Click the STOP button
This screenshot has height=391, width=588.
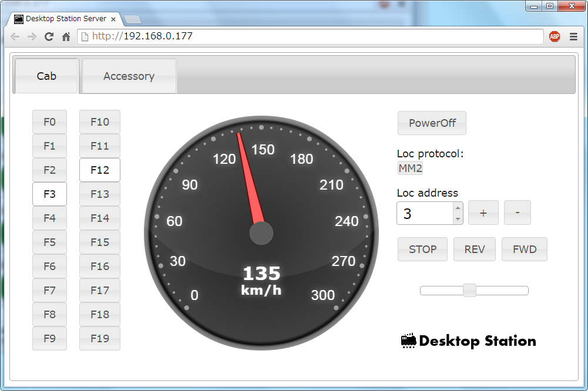point(422,250)
